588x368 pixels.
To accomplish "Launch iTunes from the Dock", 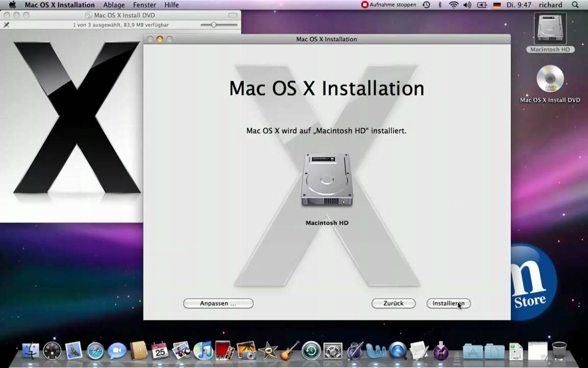I will coord(203,351).
